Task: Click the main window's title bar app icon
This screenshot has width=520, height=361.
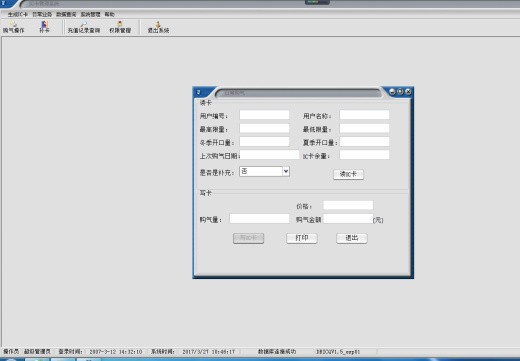Action: click(x=4, y=3)
